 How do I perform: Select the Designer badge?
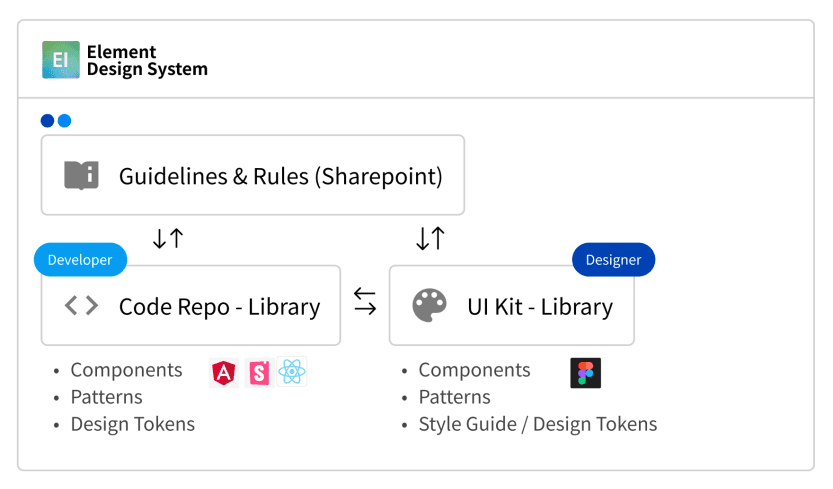click(x=613, y=260)
